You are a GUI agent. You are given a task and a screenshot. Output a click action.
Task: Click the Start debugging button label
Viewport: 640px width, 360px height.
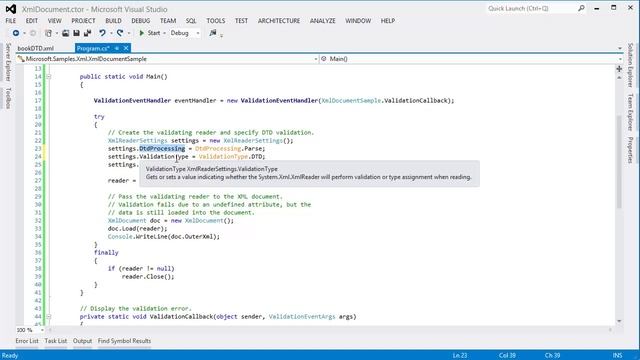(x=154, y=33)
